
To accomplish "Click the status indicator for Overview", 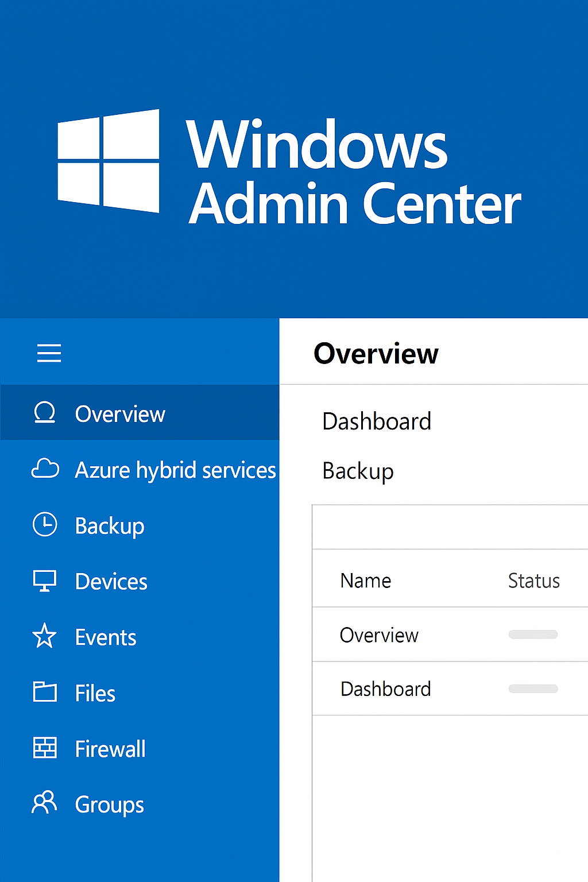I will point(532,635).
